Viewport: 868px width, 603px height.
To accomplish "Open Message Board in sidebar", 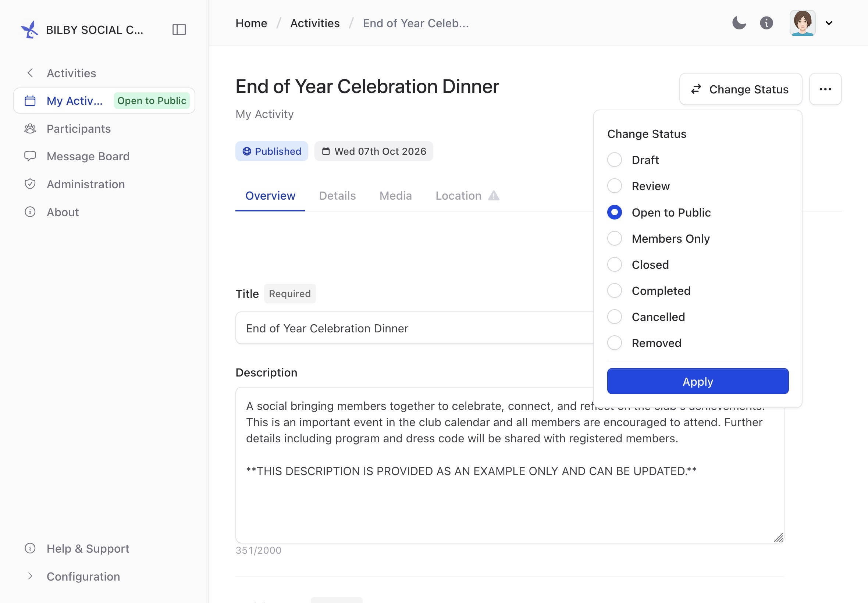I will tap(88, 156).
